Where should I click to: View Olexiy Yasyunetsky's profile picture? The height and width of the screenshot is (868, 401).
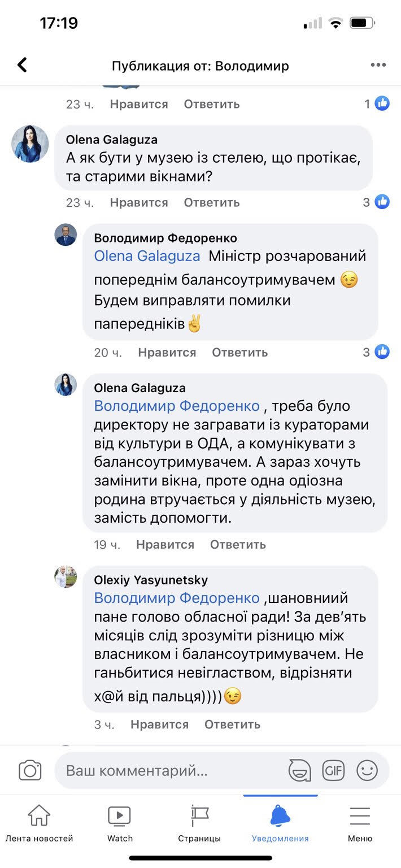[x=66, y=577]
